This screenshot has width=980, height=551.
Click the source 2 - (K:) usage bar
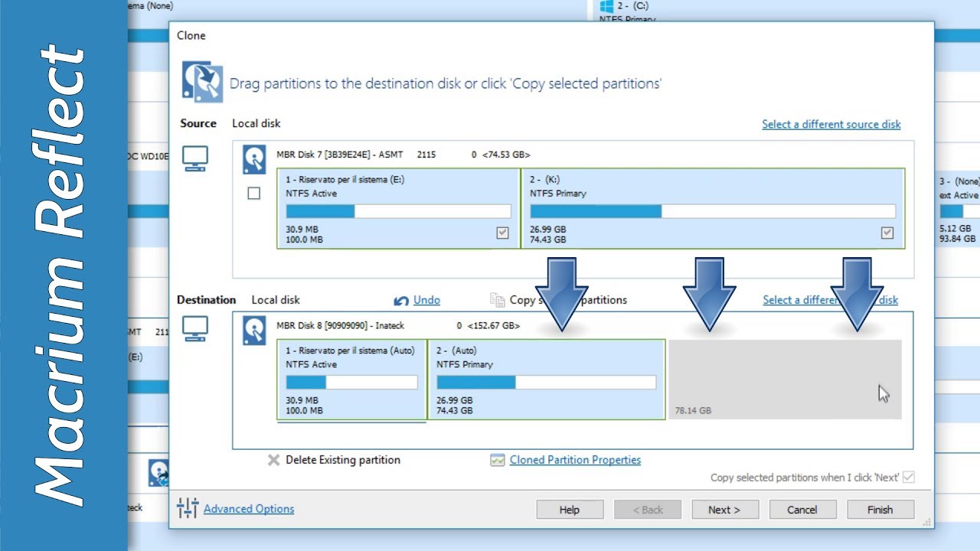pyautogui.click(x=713, y=211)
